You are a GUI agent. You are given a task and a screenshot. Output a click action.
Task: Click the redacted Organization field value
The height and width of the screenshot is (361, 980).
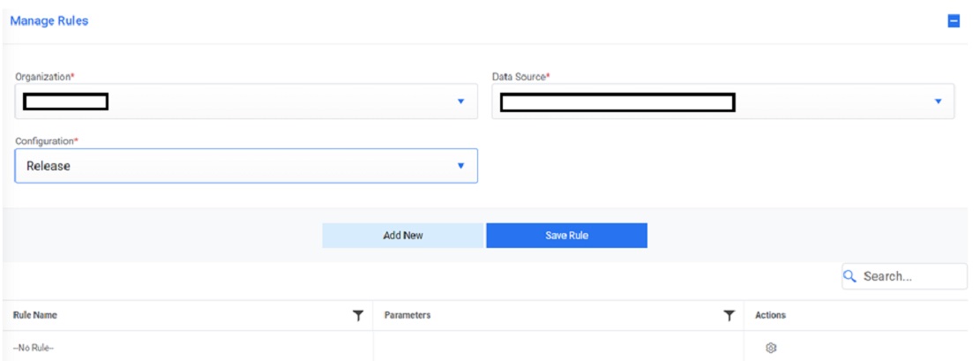pos(66,102)
